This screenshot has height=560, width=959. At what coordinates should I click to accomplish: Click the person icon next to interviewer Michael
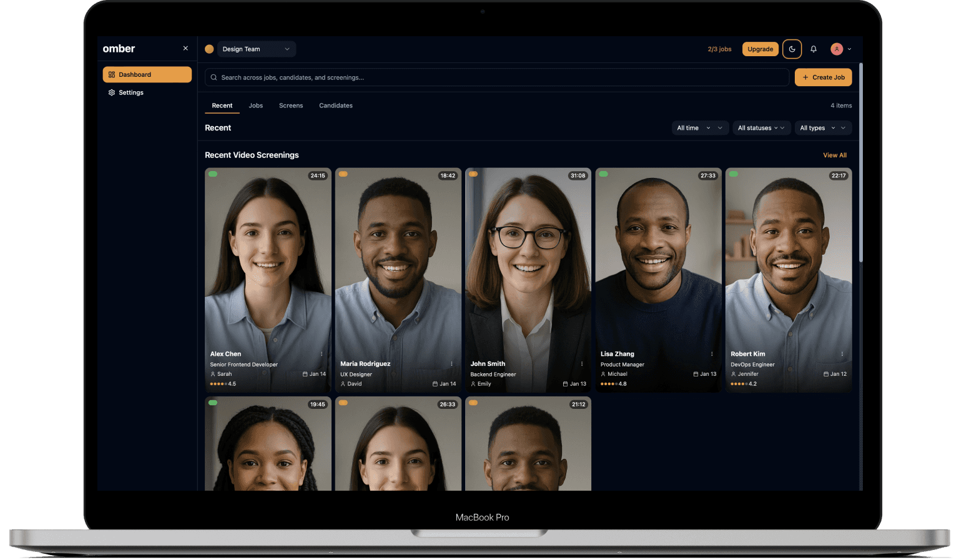pyautogui.click(x=603, y=374)
